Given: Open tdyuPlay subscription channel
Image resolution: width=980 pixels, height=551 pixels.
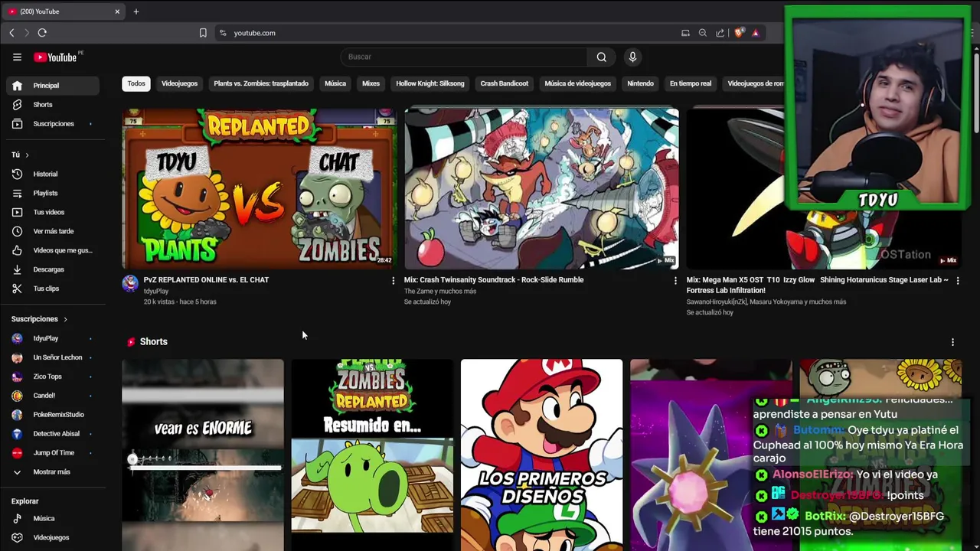Looking at the screenshot, I should click(x=52, y=338).
